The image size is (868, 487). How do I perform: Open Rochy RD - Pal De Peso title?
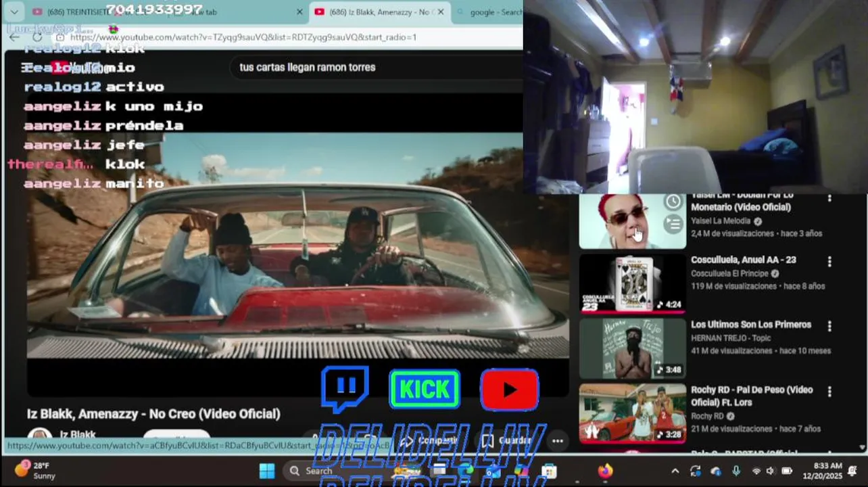tap(752, 396)
